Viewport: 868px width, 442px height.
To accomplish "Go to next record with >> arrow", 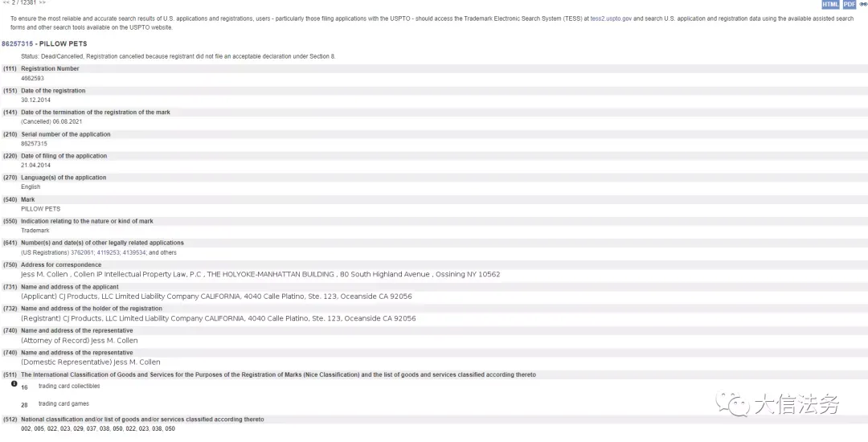I will point(42,2).
